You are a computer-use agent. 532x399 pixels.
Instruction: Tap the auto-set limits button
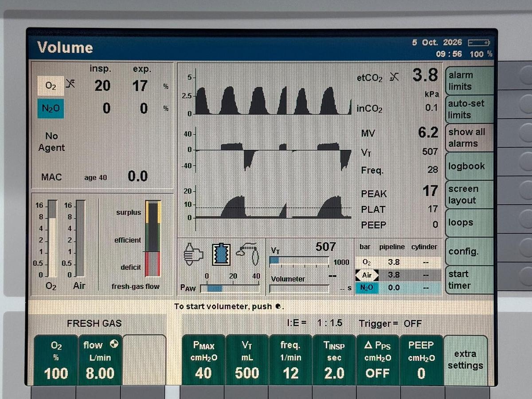click(x=469, y=109)
